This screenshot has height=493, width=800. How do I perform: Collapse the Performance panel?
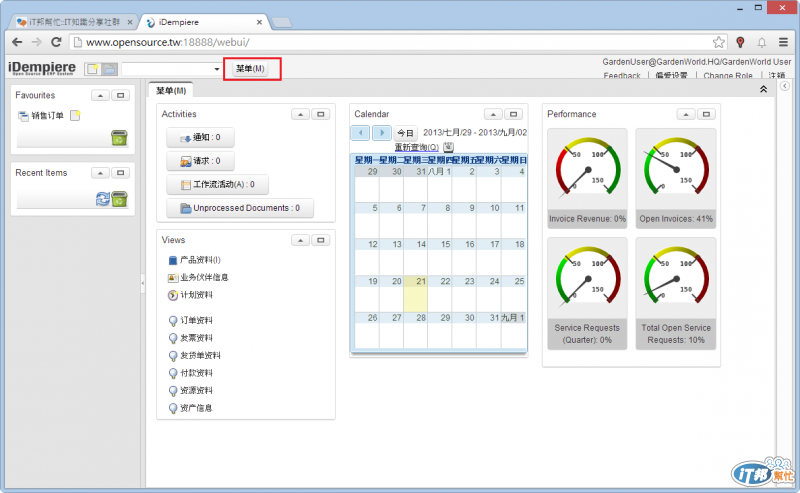coord(686,114)
